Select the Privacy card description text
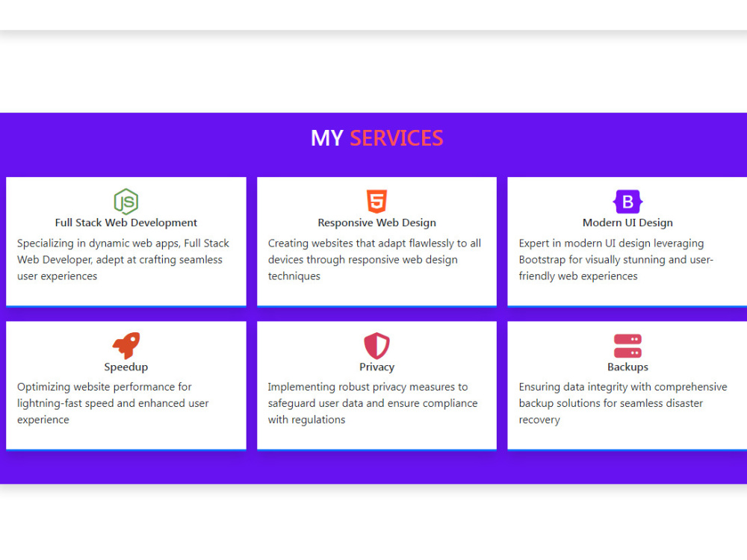Viewport: 747px width, 560px height. tap(372, 403)
